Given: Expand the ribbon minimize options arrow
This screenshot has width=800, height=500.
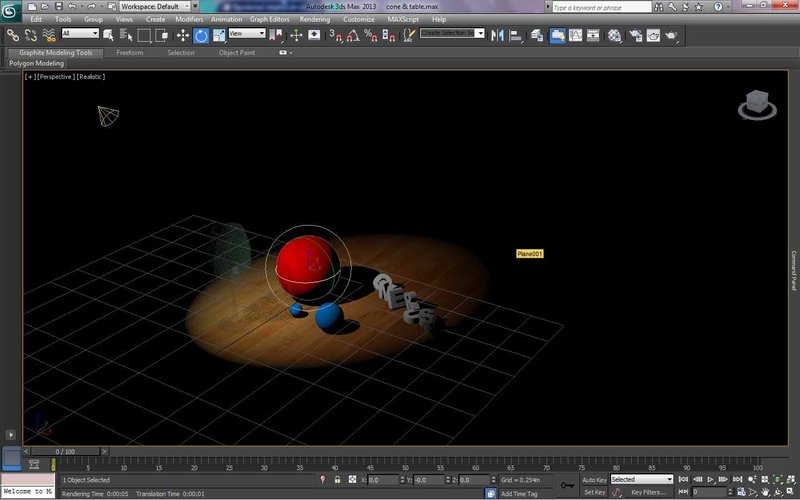Looking at the screenshot, I should coord(291,53).
